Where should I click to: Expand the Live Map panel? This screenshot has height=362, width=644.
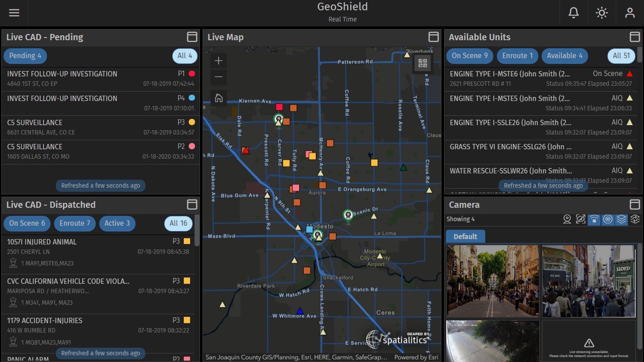coord(433,37)
